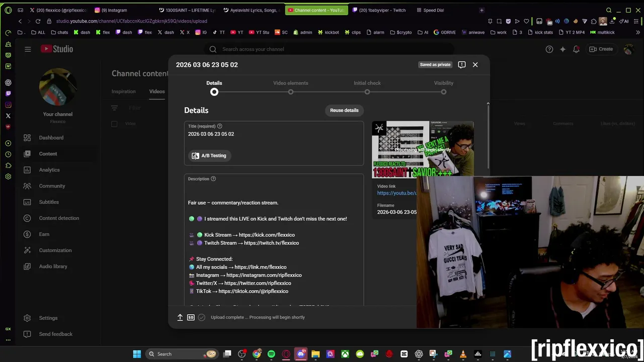
Task: Switch to Videos tab behind dialog
Action: point(157,92)
